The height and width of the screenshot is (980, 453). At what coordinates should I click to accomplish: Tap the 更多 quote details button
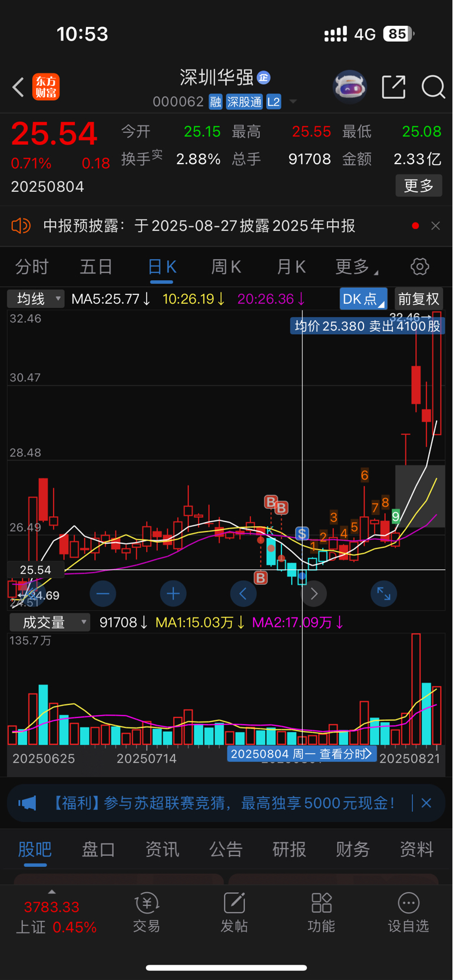click(x=418, y=186)
